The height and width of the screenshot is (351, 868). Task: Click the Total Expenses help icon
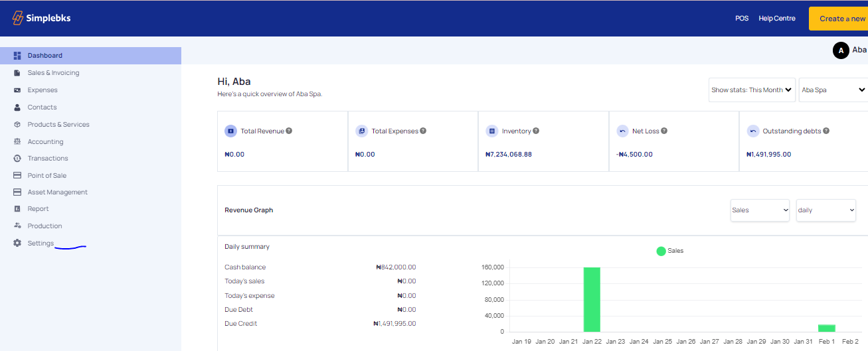tap(423, 131)
